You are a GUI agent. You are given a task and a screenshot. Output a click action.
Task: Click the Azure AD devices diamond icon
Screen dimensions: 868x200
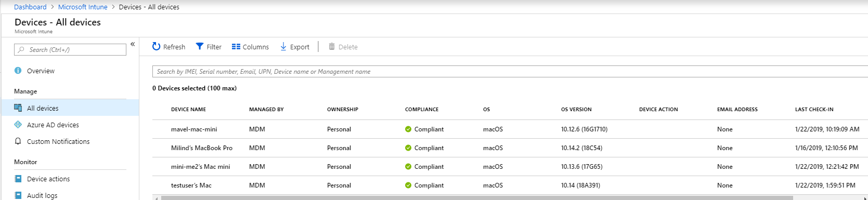coord(18,125)
